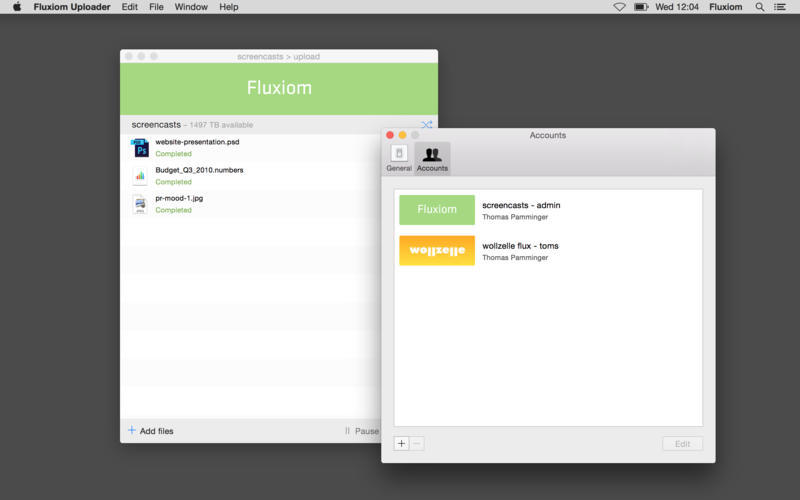This screenshot has width=800, height=500.
Task: Open Spotlight search magnifier icon
Action: click(760, 7)
